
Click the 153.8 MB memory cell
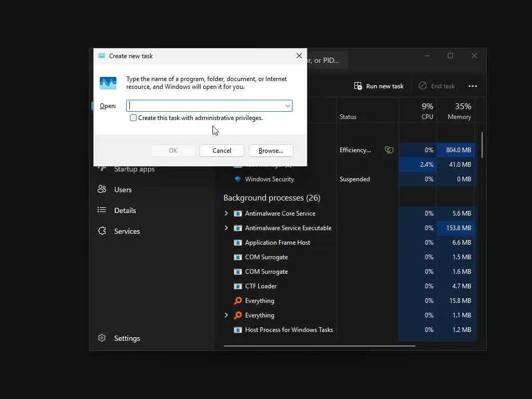(x=456, y=228)
